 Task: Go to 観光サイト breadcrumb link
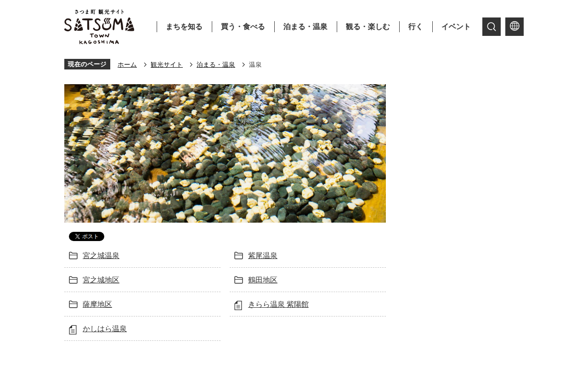pyautogui.click(x=167, y=65)
